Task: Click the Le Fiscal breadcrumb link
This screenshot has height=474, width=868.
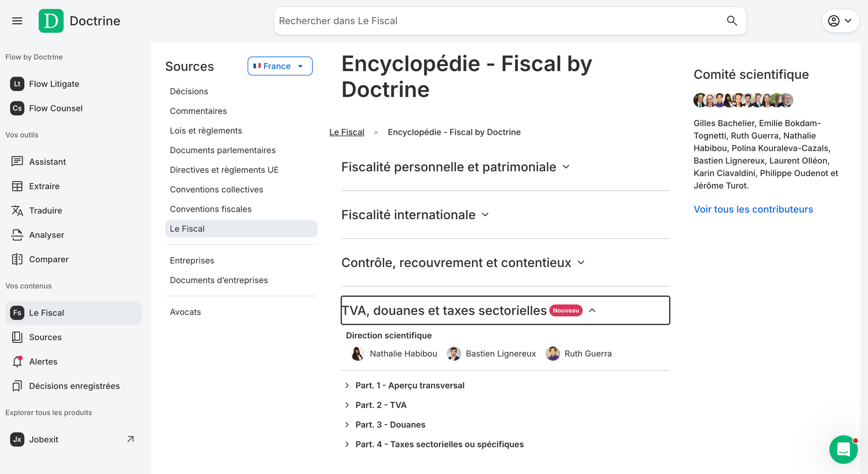Action: point(347,132)
